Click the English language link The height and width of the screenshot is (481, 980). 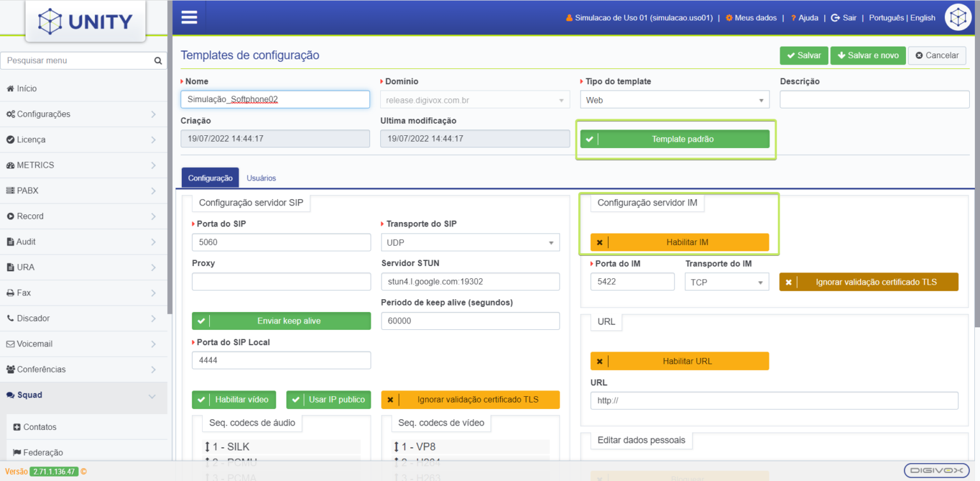923,17
